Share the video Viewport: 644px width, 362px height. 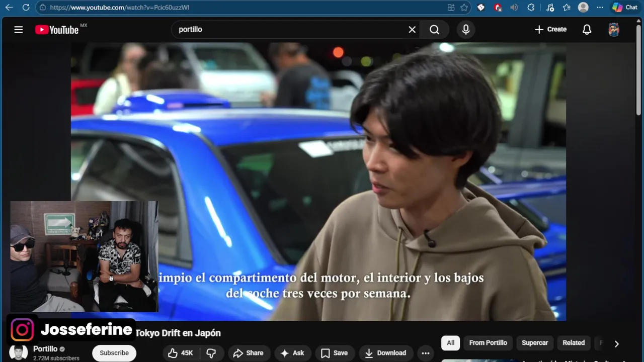click(x=249, y=353)
